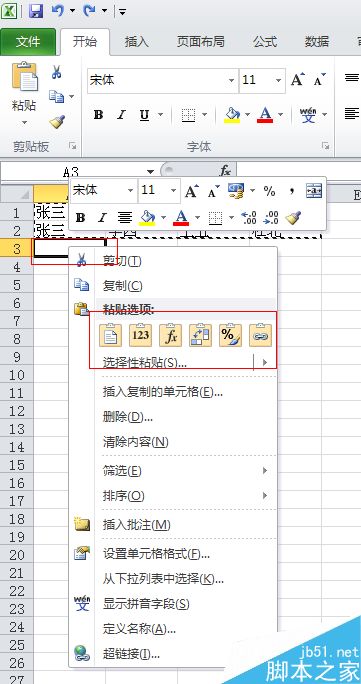Click center align in mini toolbar
Image resolution: width=361 pixels, height=684 pixels.
click(x=125, y=217)
